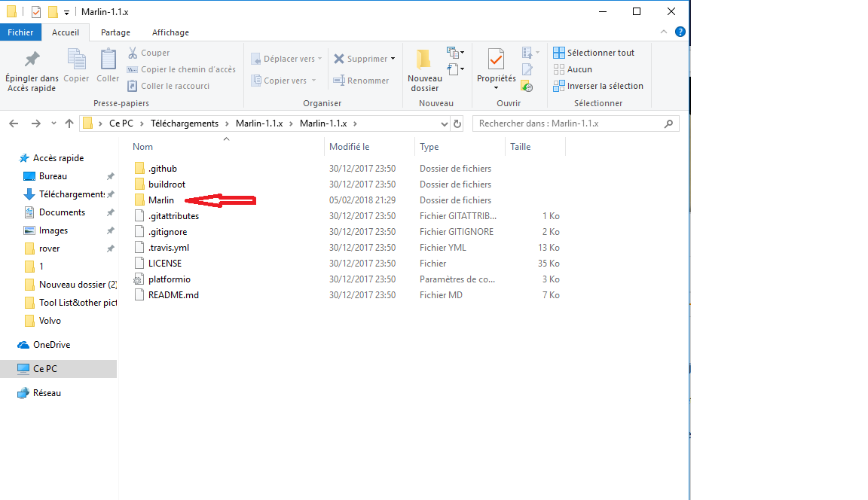Viewport: 868px width, 500px height.
Task: Click Épingler dans Accès rapide pin icon
Action: 32,59
